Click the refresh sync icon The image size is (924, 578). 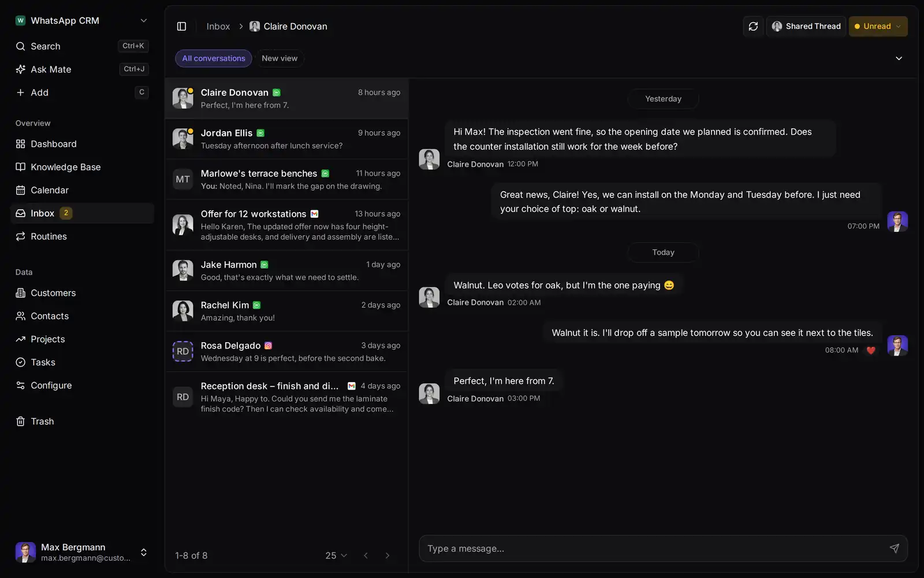tap(753, 27)
